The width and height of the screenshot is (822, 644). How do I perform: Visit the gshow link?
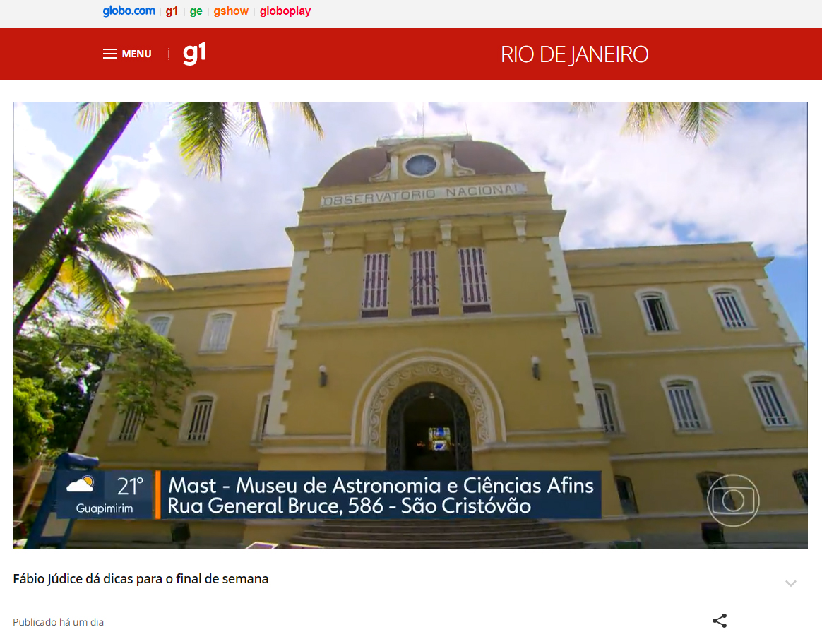click(x=231, y=11)
